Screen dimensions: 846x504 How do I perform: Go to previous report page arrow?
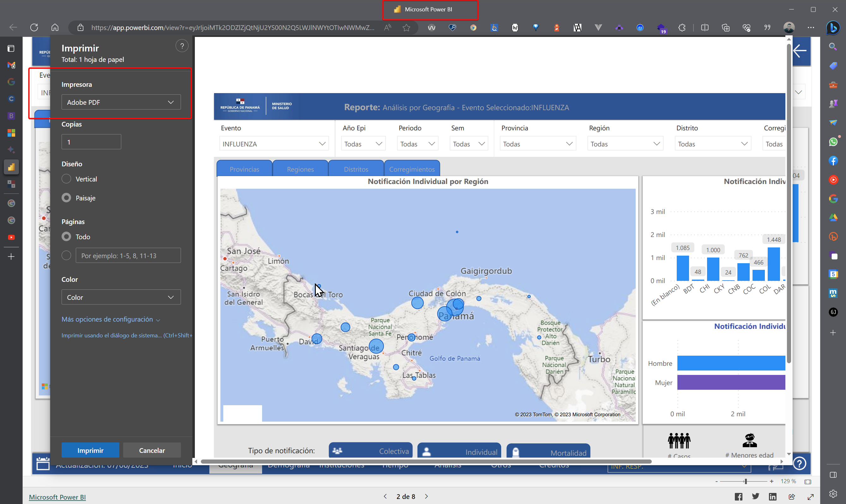tap(385, 496)
